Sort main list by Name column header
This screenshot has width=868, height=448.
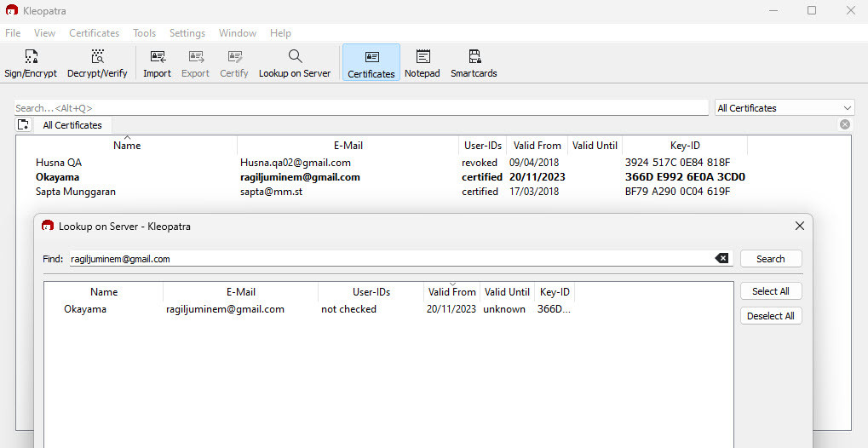tap(127, 146)
